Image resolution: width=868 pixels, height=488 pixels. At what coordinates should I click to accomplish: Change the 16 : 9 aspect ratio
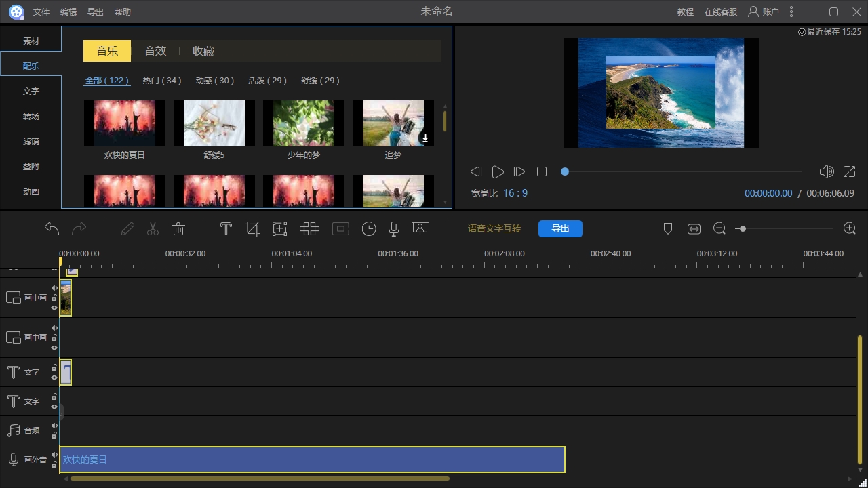pyautogui.click(x=515, y=193)
